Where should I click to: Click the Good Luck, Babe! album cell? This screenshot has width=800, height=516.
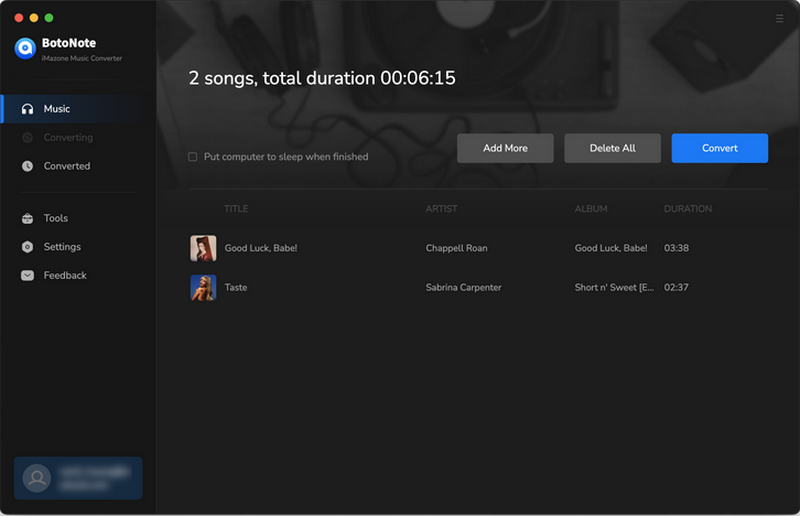[611, 248]
